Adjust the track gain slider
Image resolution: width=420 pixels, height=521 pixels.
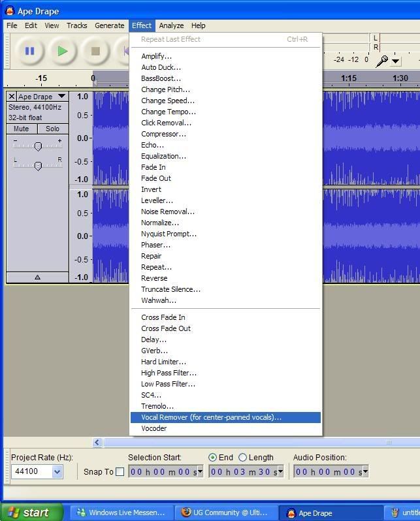tap(38, 146)
